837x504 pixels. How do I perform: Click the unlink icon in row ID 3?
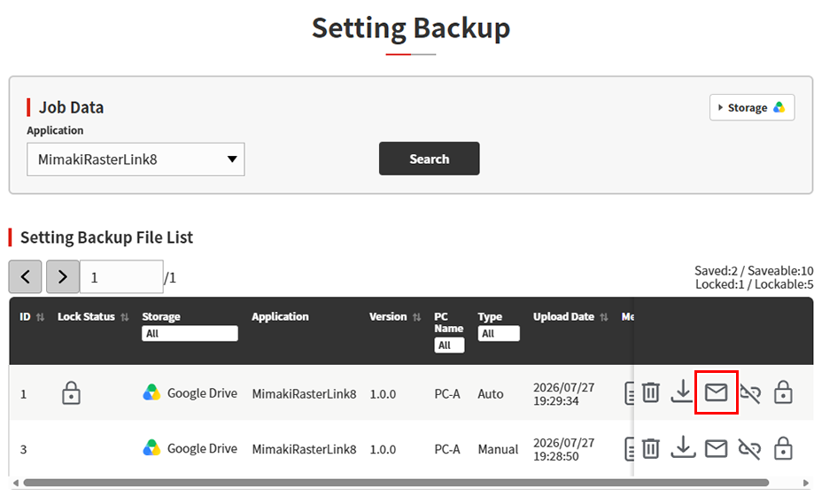click(x=750, y=449)
